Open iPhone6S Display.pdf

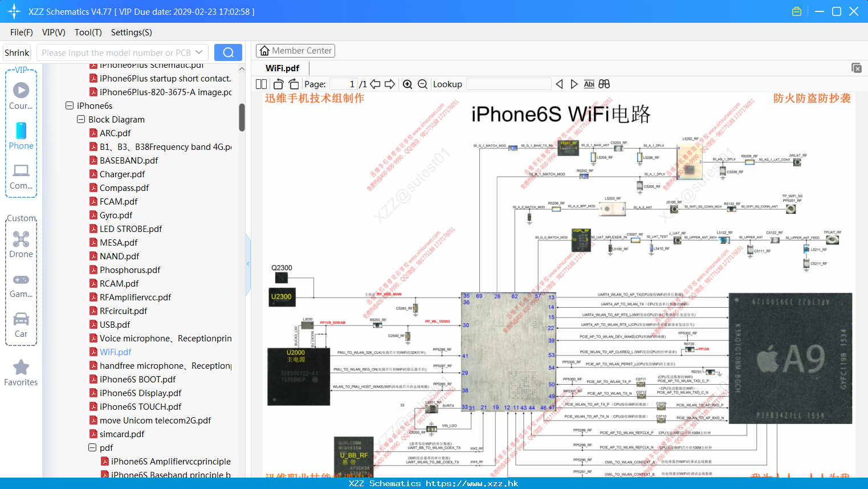click(x=141, y=393)
